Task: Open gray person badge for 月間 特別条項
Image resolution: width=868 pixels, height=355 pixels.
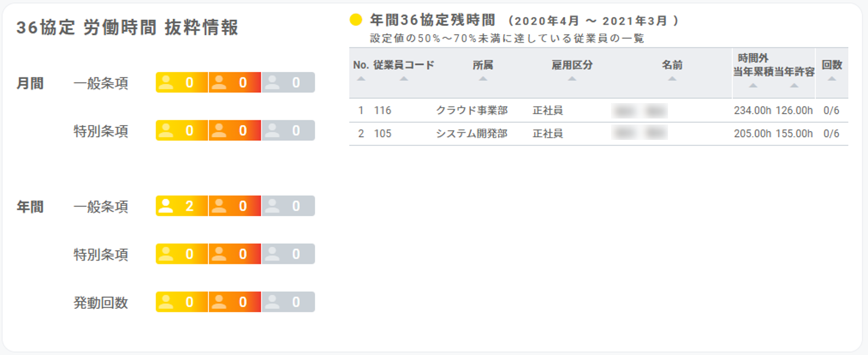Action: (288, 131)
